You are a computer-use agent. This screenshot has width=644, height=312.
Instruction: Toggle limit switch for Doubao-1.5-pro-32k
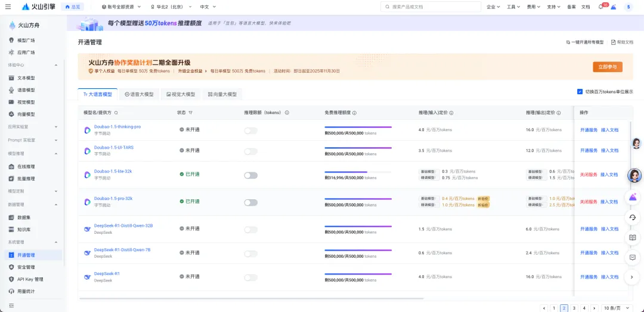(x=251, y=203)
